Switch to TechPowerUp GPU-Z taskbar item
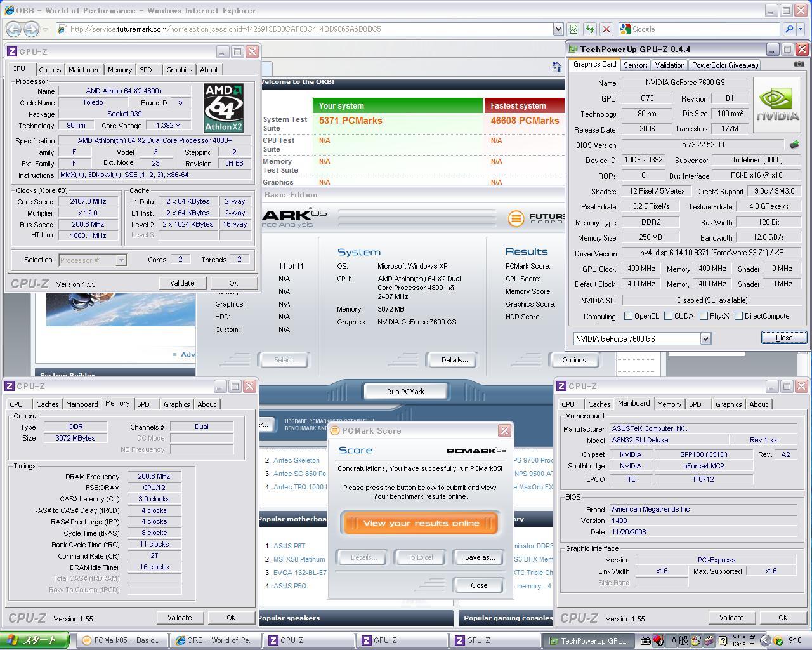Screen dimensions: 812x650 pyautogui.click(x=589, y=640)
